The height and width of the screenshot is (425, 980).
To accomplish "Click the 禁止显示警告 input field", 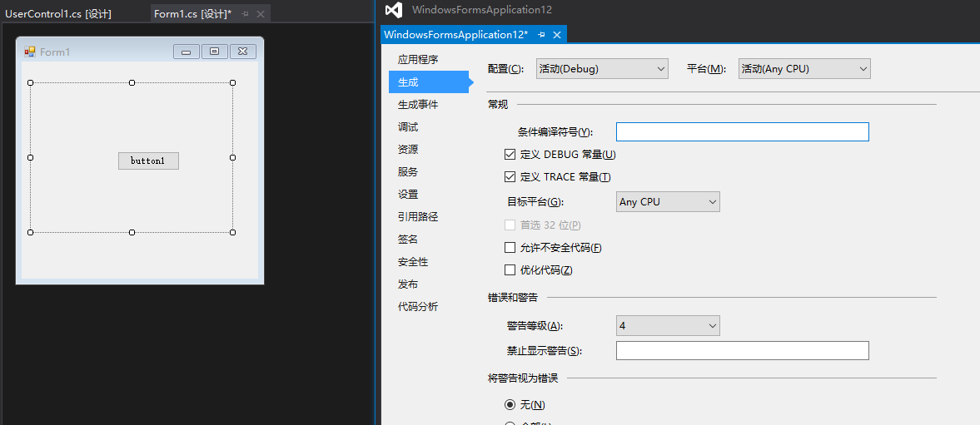I will (743, 351).
